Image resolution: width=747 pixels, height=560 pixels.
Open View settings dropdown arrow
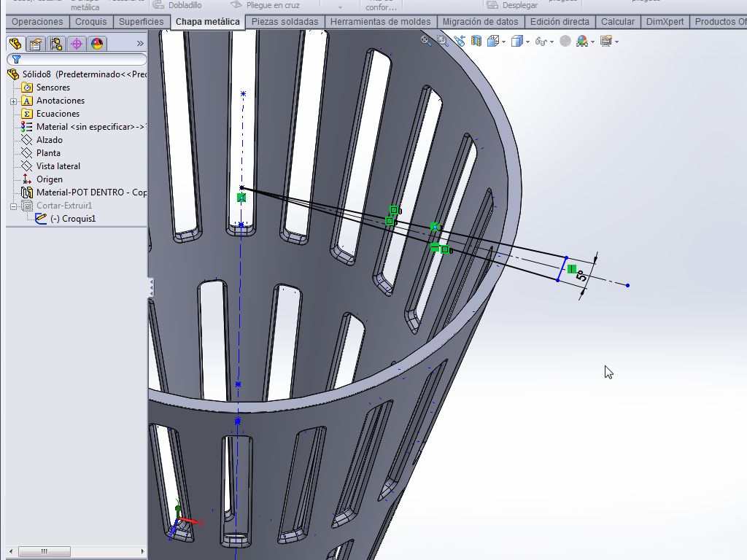[616, 42]
